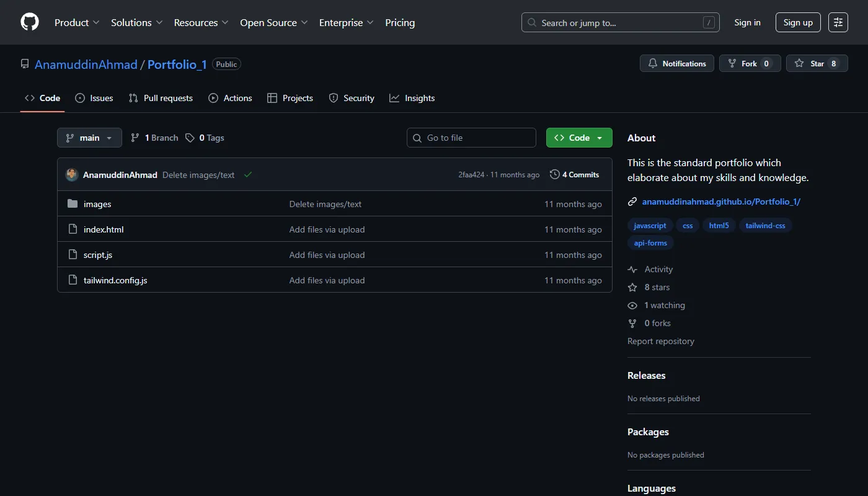Click the bell Notifications button
Screen dimensions: 868x496
tap(677, 63)
